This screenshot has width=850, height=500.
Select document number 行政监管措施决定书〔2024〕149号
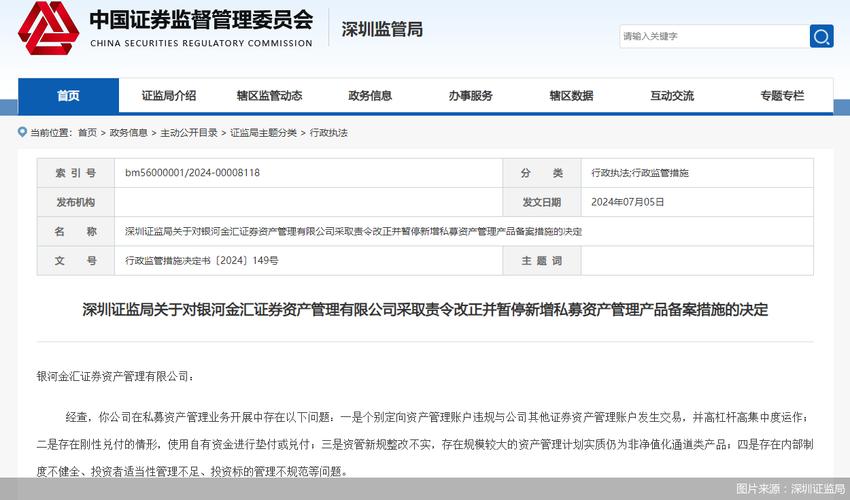pos(202,260)
